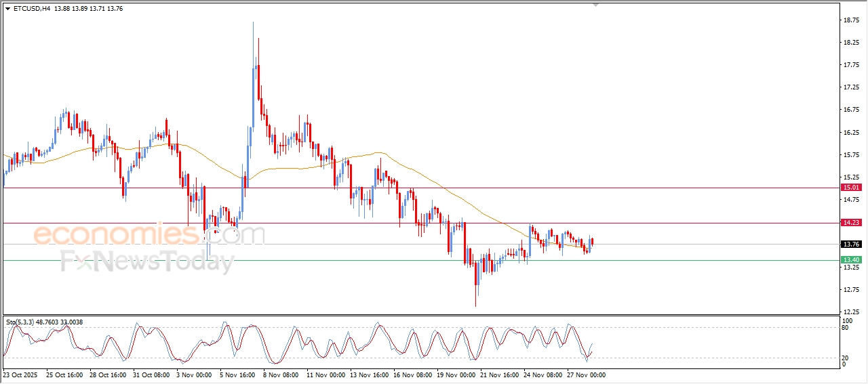The image size is (868, 384).
Task: Click the 80 level on stochastic scale
Action: tap(845, 328)
